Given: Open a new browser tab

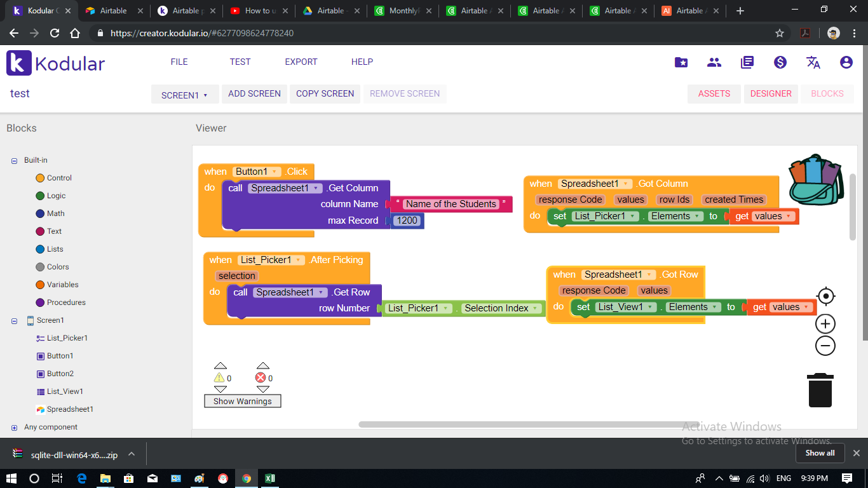Looking at the screenshot, I should click(740, 11).
